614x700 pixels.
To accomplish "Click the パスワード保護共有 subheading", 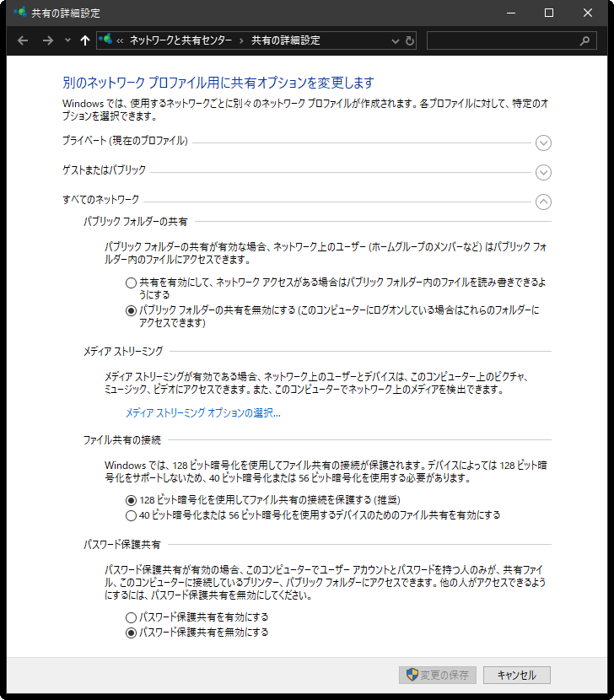I will (x=122, y=545).
